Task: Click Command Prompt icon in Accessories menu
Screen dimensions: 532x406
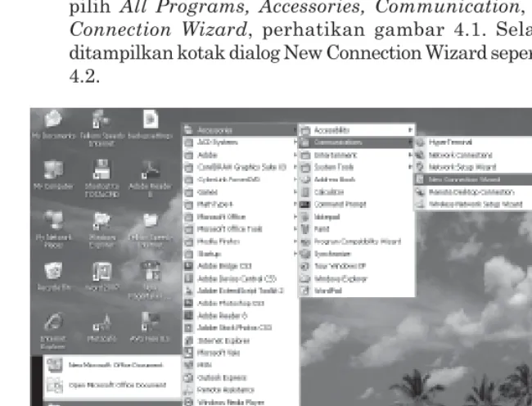Action: pyautogui.click(x=305, y=205)
